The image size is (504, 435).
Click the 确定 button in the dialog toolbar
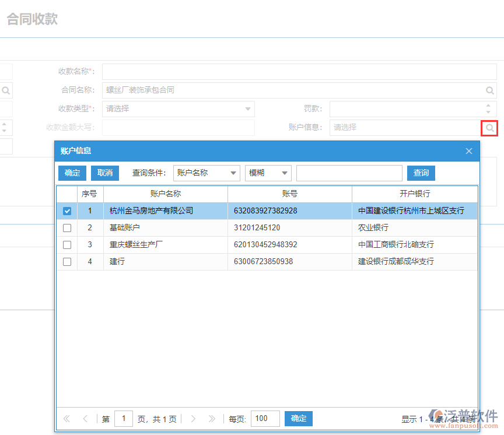72,173
